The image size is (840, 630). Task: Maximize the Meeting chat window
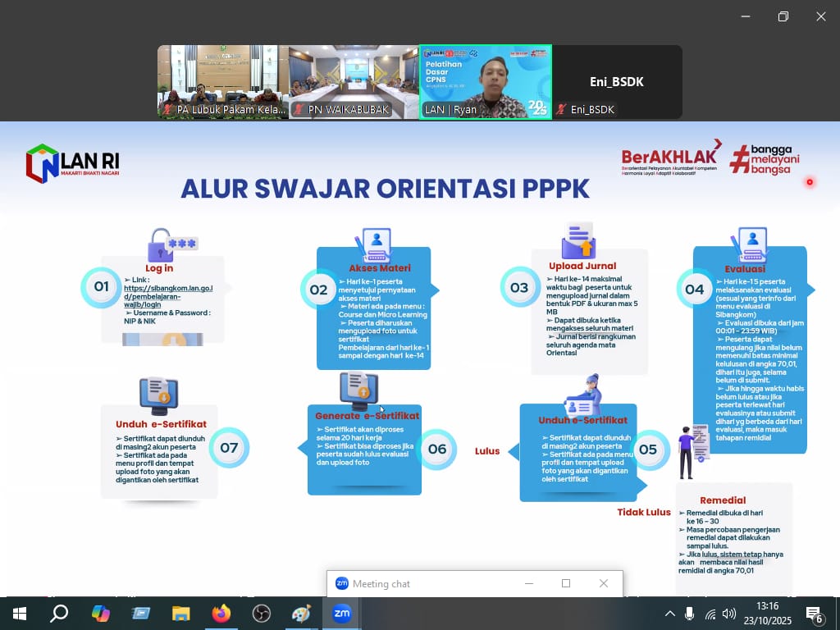pyautogui.click(x=566, y=583)
